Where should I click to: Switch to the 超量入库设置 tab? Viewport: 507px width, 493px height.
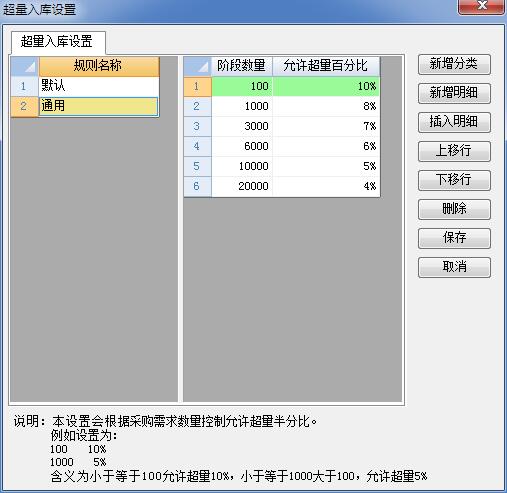coord(58,42)
